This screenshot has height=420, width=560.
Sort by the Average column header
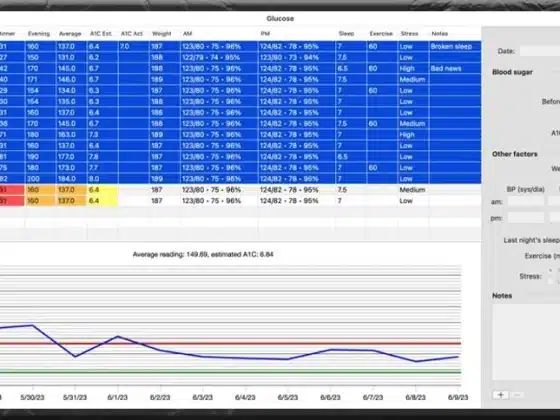[70, 34]
